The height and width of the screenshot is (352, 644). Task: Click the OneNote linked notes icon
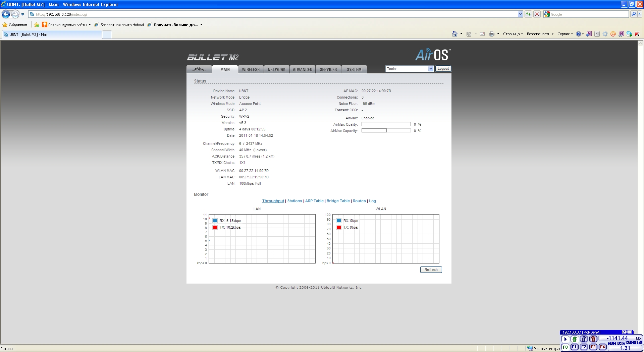pos(621,34)
